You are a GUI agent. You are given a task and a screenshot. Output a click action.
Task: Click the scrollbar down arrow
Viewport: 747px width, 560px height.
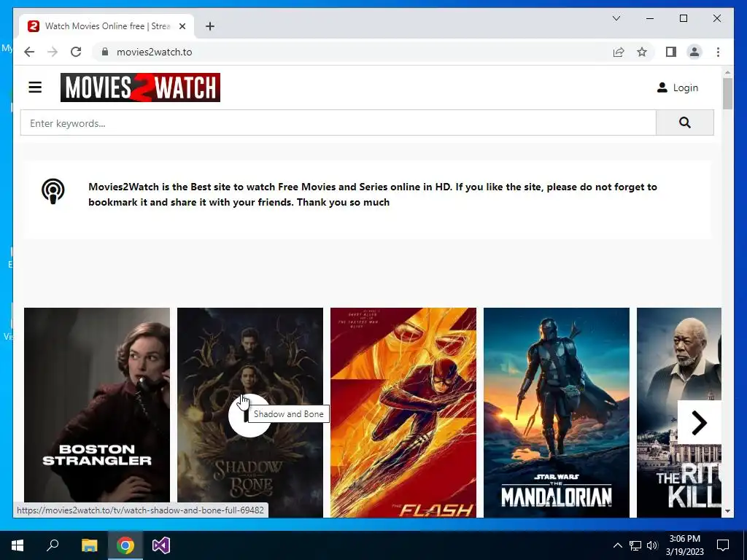click(727, 511)
